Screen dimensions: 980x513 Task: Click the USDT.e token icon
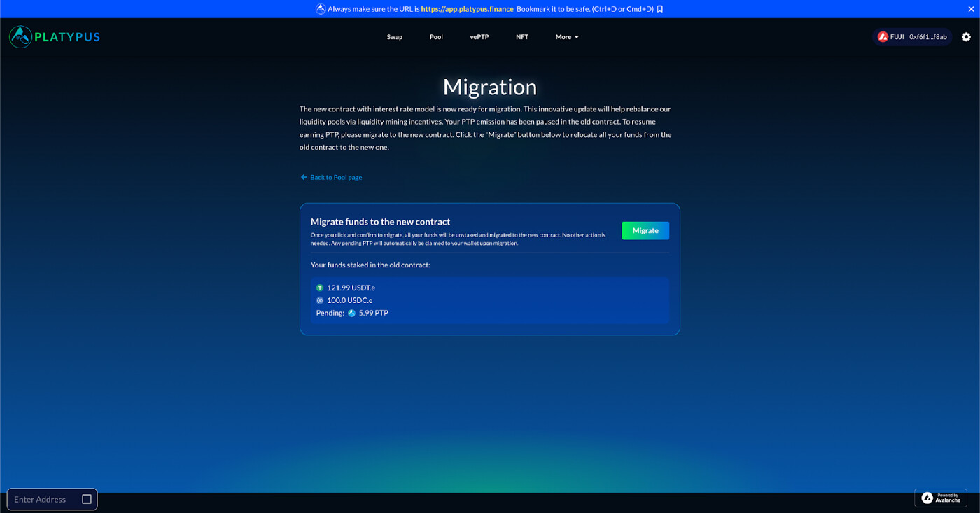(x=320, y=288)
